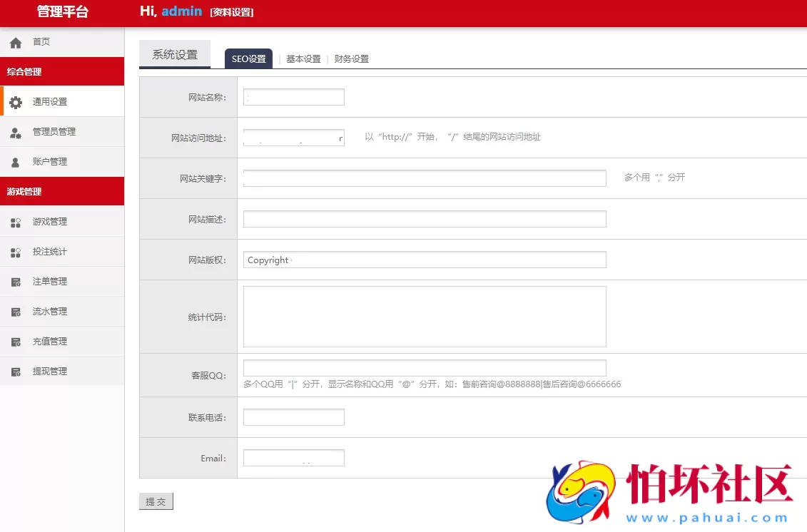
Task: Click the gear icon for 通用设置
Action: (16, 102)
